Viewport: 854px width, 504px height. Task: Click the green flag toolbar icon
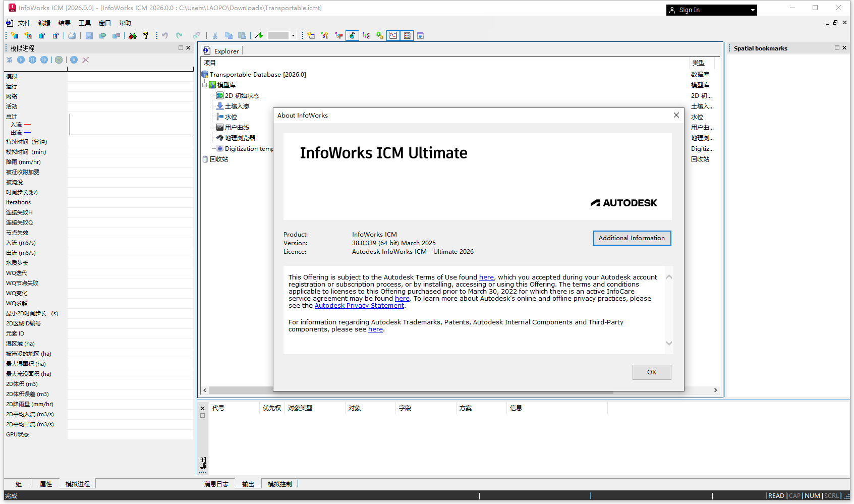(x=259, y=35)
